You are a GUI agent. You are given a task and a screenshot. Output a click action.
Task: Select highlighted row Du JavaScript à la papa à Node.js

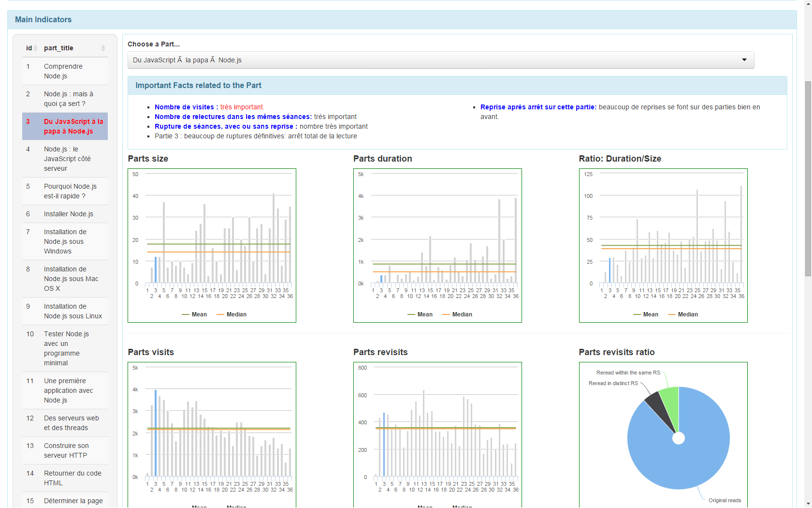[x=65, y=126]
